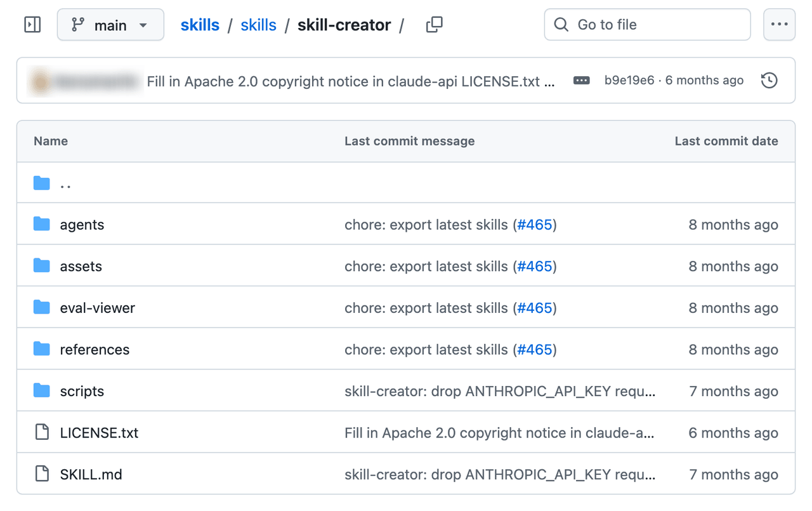812x511 pixels.
Task: Click the scripts folder icon
Action: click(x=42, y=391)
